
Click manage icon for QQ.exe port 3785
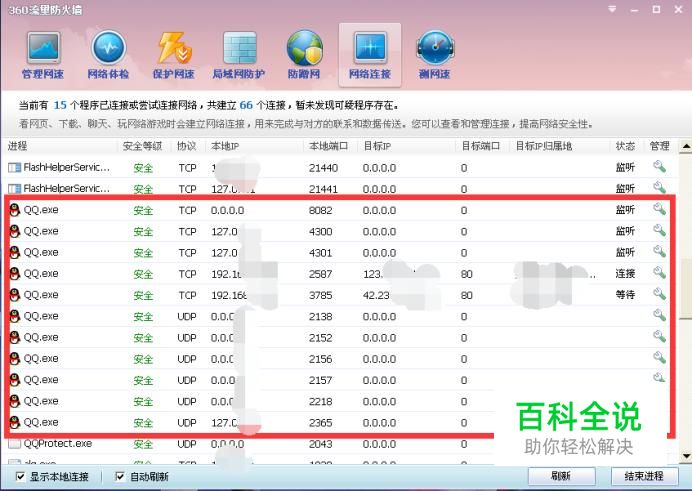coord(659,293)
